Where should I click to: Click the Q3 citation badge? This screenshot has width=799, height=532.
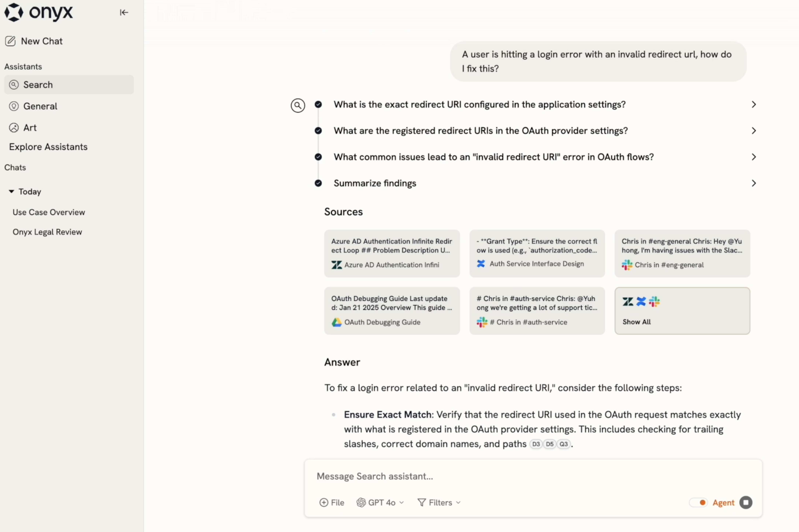[x=564, y=444]
